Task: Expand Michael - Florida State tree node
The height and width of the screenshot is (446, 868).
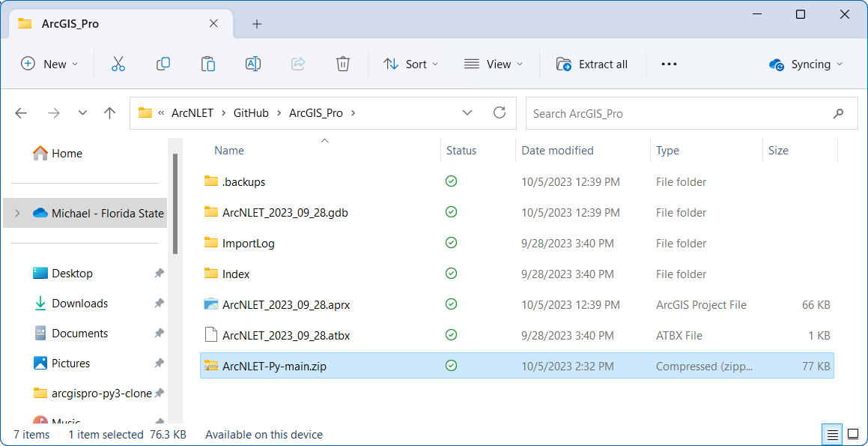Action: pos(17,214)
